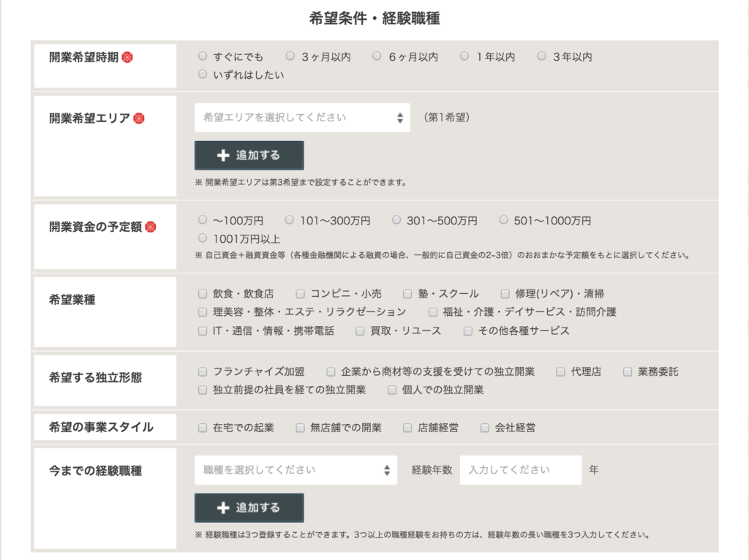Select 101～300万円 funding option
The width and height of the screenshot is (749, 560).
290,220
